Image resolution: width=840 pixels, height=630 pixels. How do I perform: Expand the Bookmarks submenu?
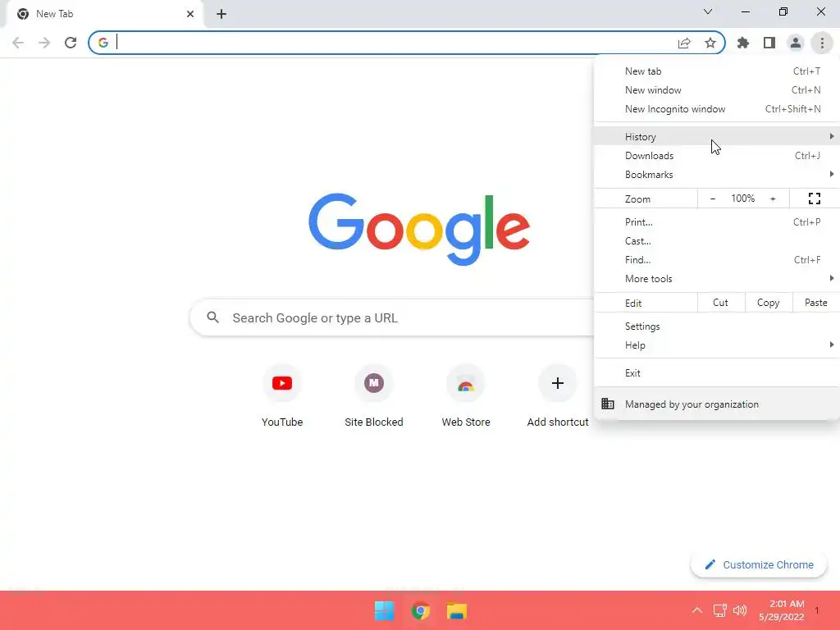pyautogui.click(x=717, y=174)
